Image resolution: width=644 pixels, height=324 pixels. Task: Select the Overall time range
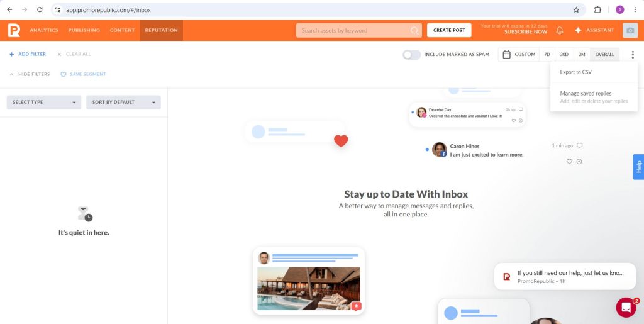(604, 55)
